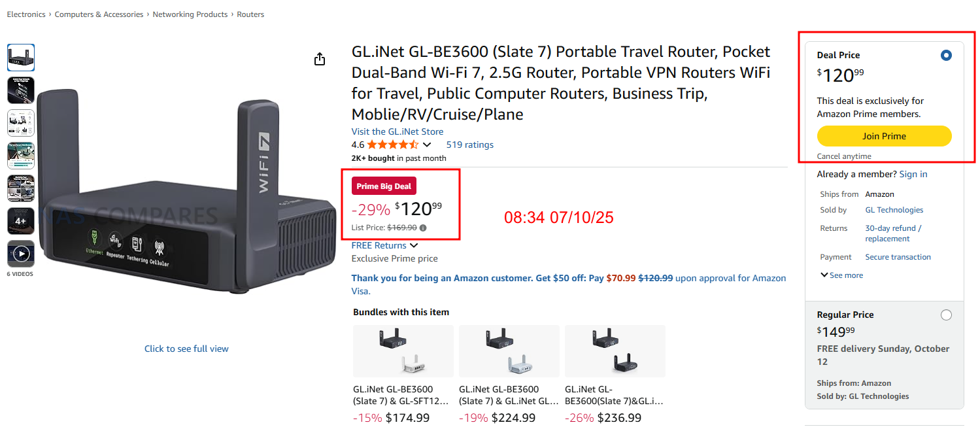The image size is (980, 429).
Task: Open the $174.99 bundle image
Action: tap(403, 351)
